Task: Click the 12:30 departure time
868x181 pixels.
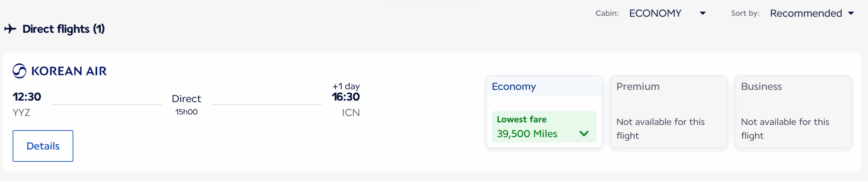Action: coord(27,97)
